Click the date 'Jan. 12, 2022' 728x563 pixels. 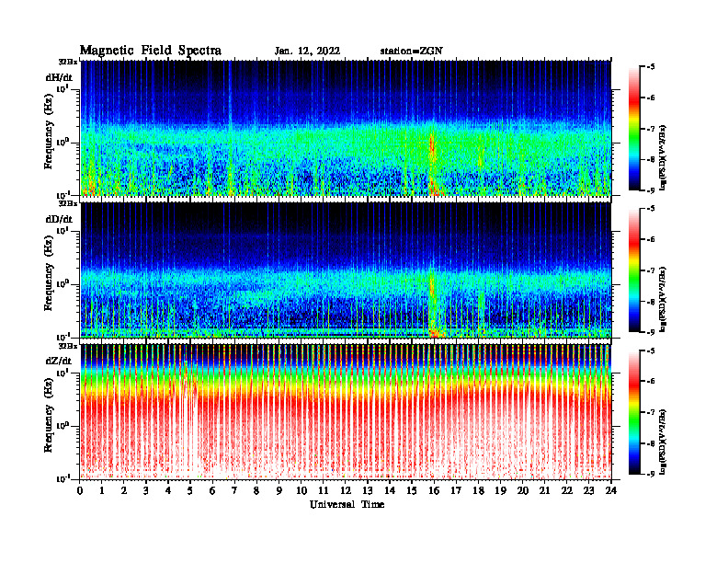point(307,51)
